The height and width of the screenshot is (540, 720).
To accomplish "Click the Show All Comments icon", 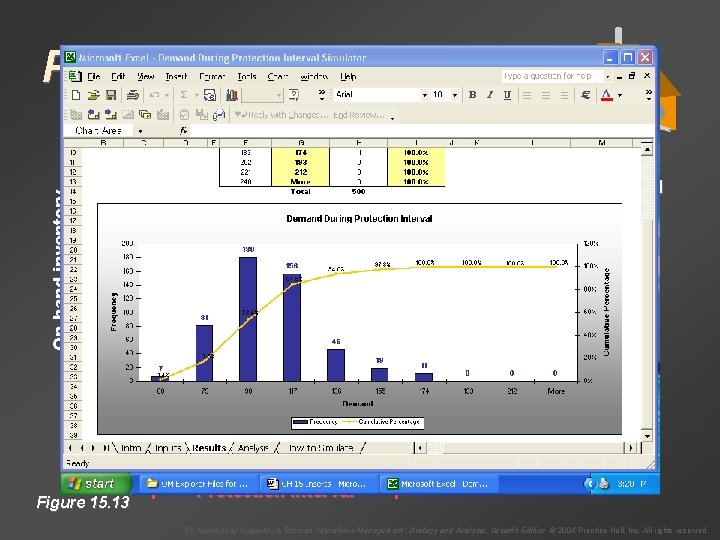I will 145,114.
